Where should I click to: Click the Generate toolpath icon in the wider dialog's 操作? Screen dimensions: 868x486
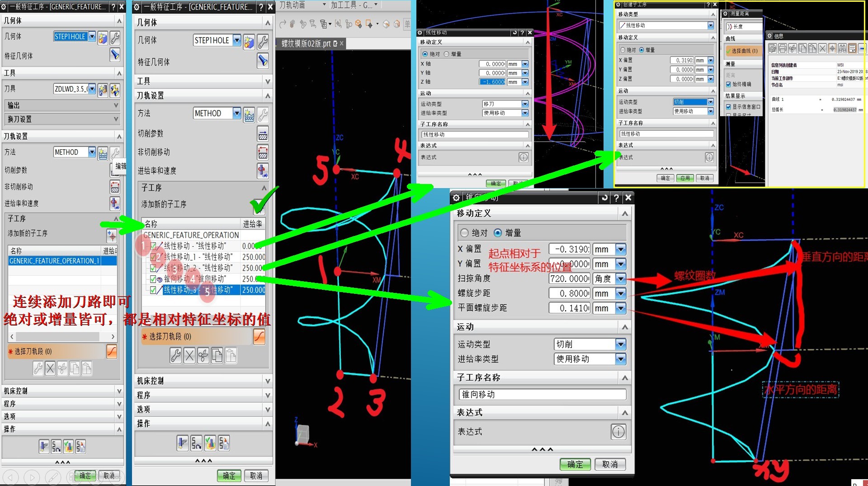[x=182, y=444]
